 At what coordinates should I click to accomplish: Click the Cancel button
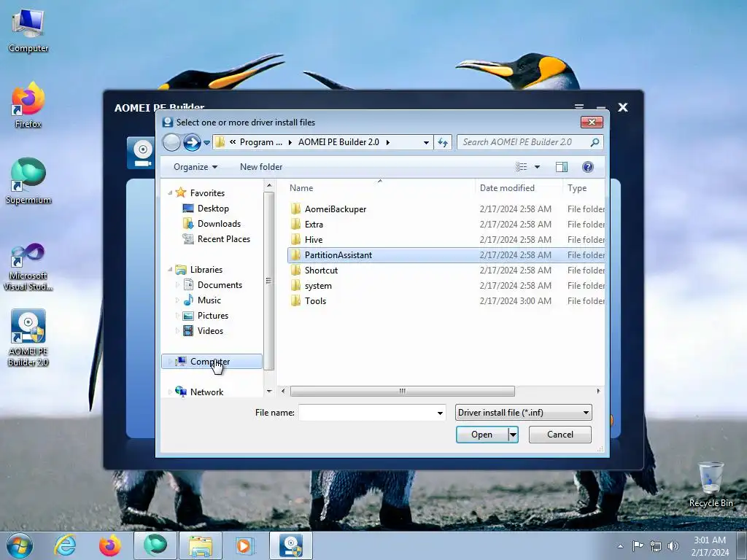coord(560,435)
